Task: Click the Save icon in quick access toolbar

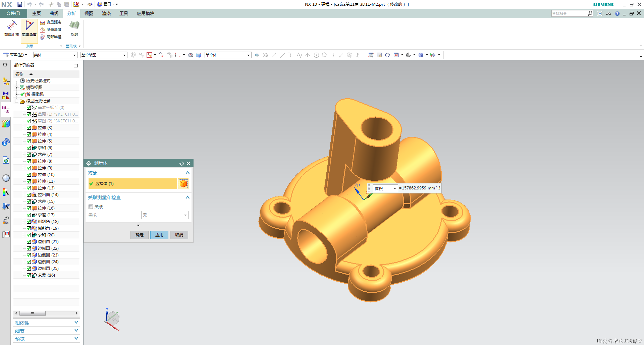Action: [20, 4]
